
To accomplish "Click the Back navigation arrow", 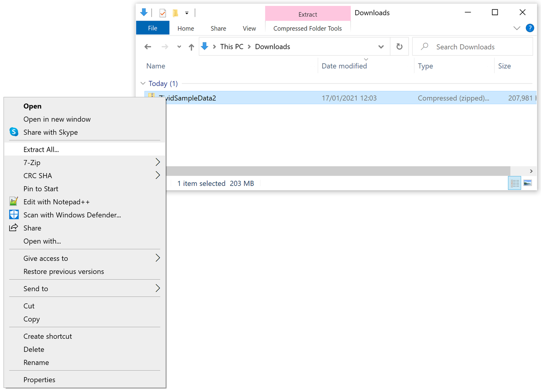I will [148, 47].
